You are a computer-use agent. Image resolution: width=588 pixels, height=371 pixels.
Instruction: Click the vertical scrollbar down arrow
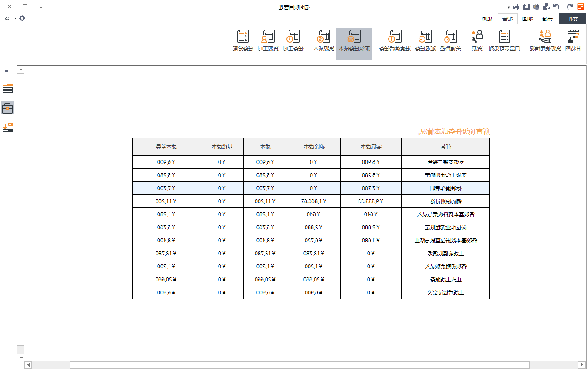click(x=20, y=357)
